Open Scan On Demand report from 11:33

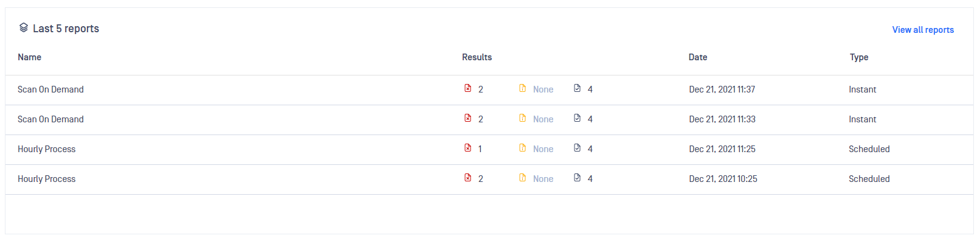click(50, 119)
